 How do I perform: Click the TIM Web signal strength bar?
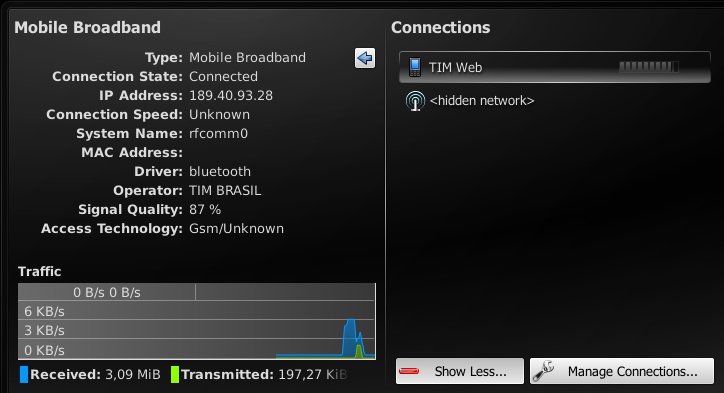click(x=649, y=67)
